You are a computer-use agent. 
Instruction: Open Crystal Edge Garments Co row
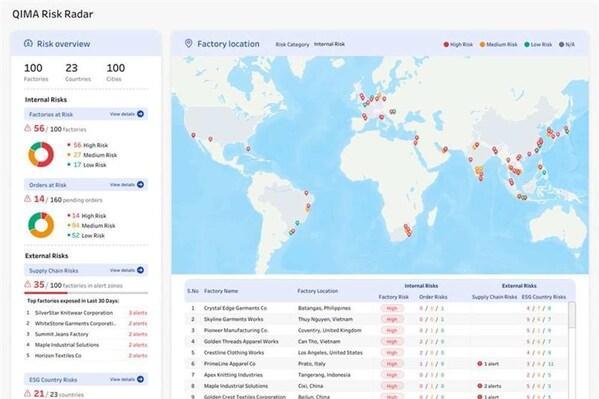376,308
